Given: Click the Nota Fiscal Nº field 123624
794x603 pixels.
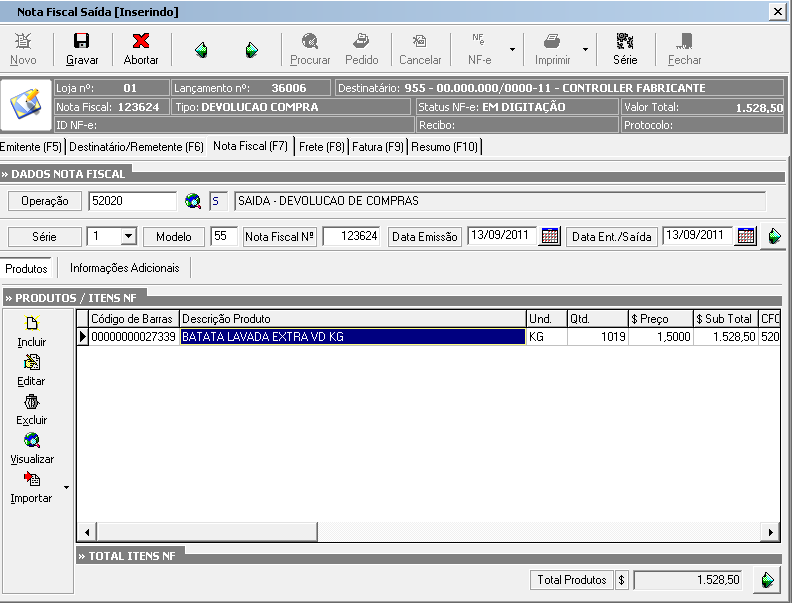Looking at the screenshot, I should (351, 236).
